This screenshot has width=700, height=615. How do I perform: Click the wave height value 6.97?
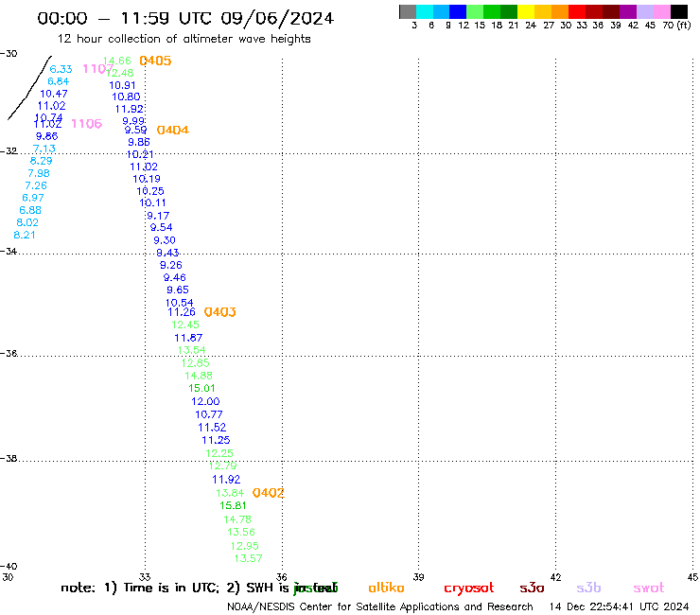(x=33, y=198)
